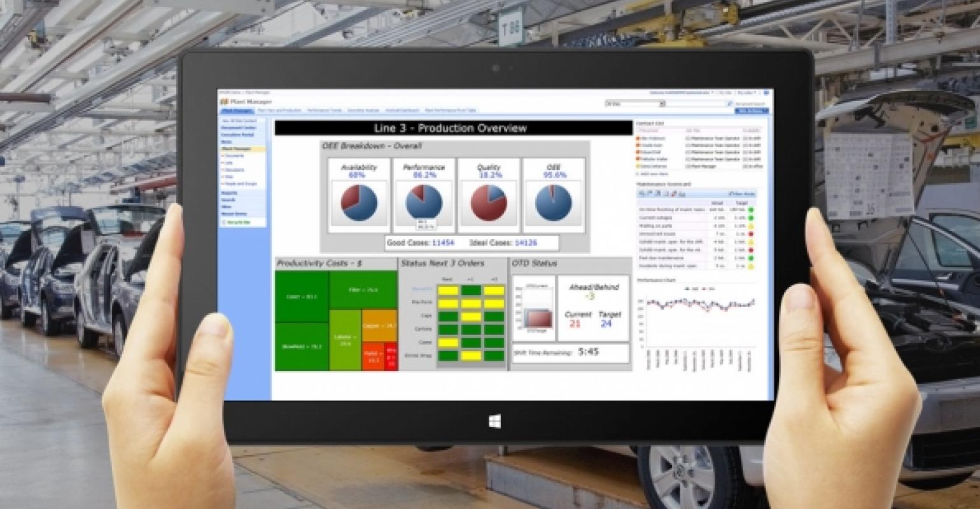Click the search magnifier icon
This screenshot has width=980, height=509.
click(x=730, y=104)
